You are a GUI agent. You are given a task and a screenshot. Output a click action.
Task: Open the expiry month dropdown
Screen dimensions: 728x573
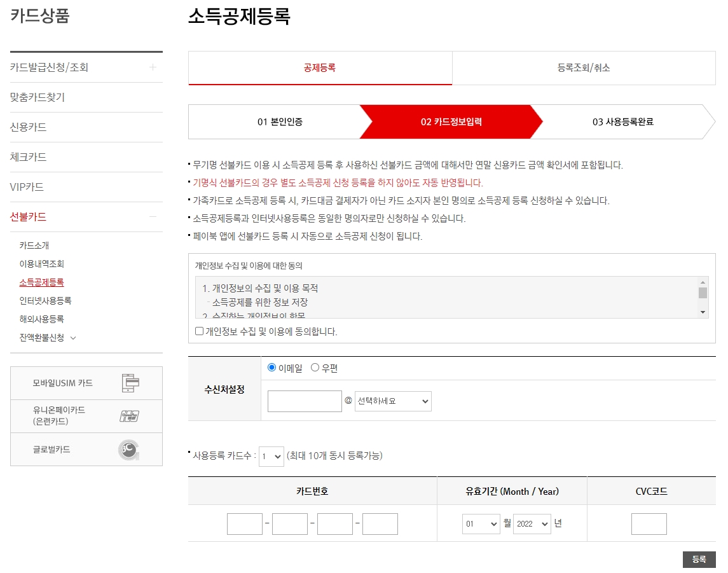click(481, 523)
